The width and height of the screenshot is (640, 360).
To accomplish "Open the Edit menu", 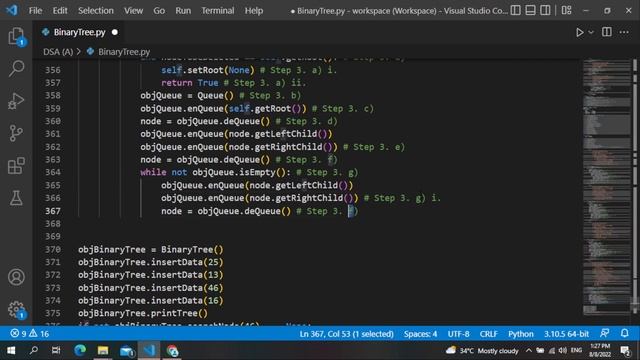I will 60,11.
